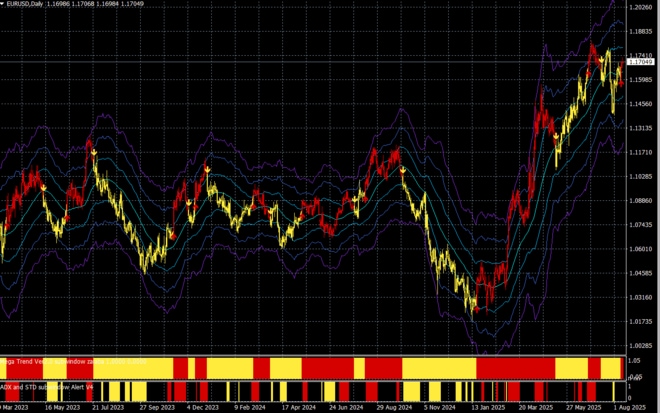Click the 27 May 2025 date label
660x413 pixels.
(583, 408)
